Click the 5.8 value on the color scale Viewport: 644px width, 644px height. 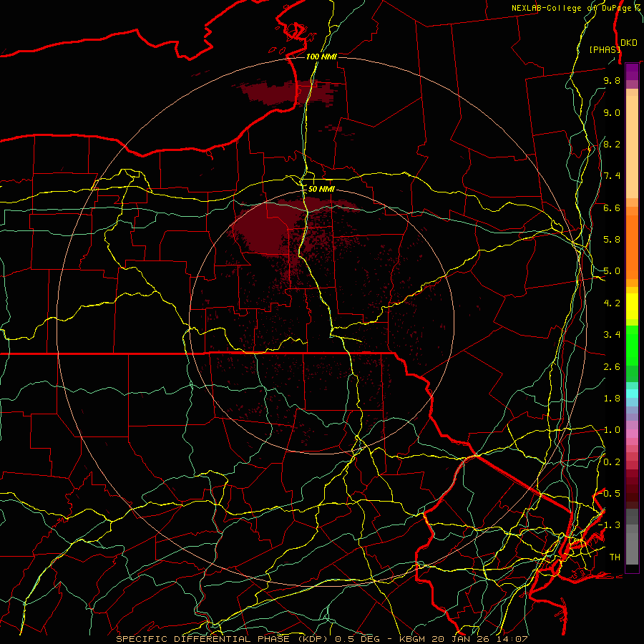(612, 240)
